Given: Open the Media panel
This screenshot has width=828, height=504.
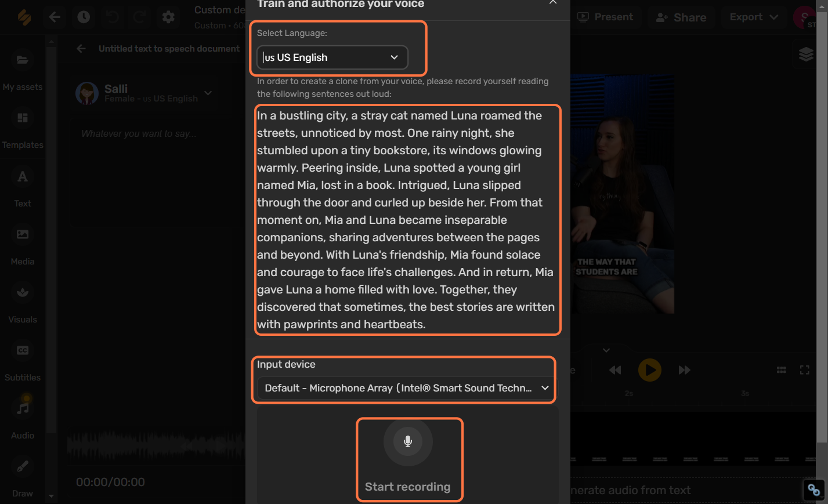Looking at the screenshot, I should point(23,245).
